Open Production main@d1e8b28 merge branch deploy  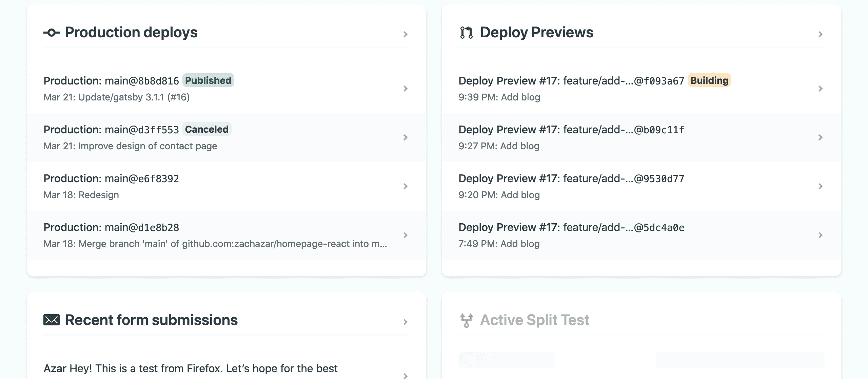click(226, 235)
